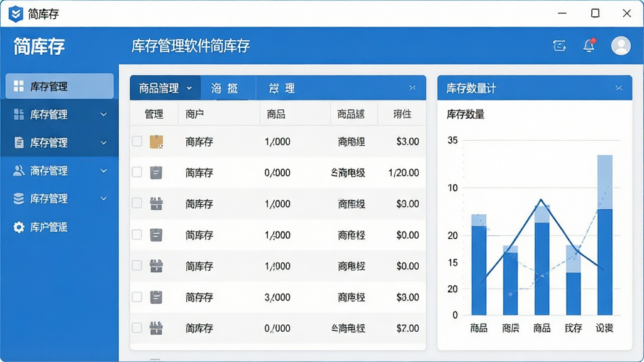
Task: Click the tallest bar in the stock chart
Action: (604, 235)
